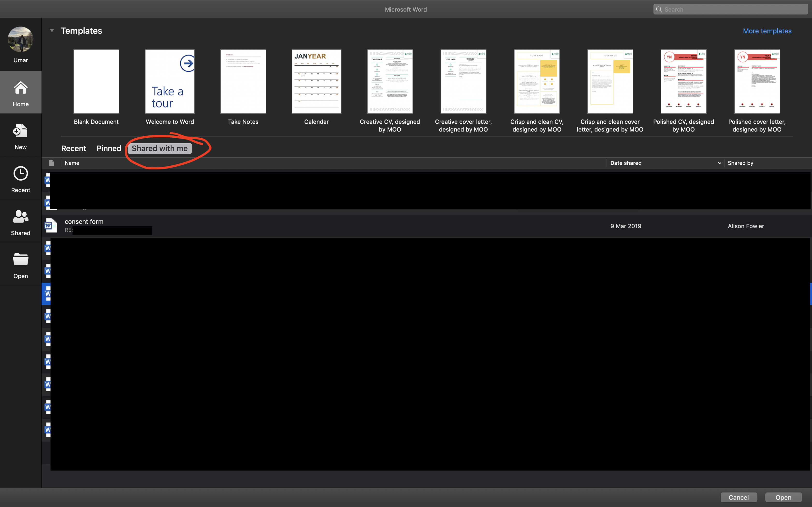812x507 pixels.
Task: Open the More templates link
Action: (767, 31)
